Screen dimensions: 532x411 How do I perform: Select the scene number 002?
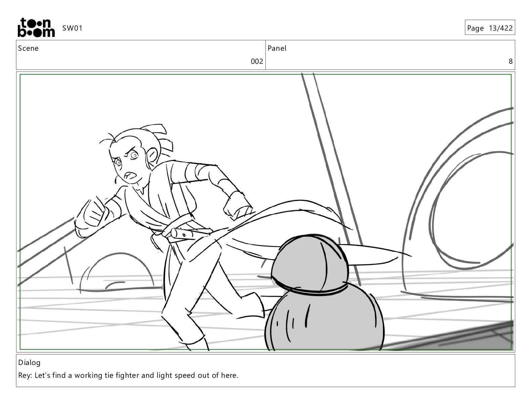[x=257, y=61]
